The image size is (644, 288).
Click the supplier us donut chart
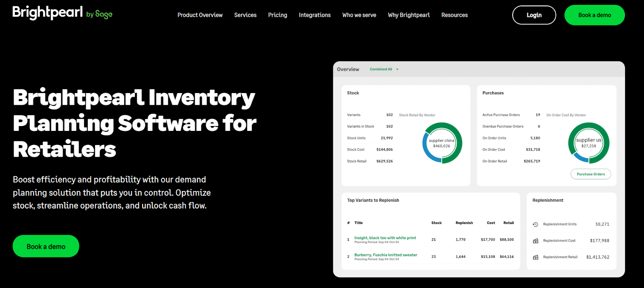pyautogui.click(x=588, y=143)
